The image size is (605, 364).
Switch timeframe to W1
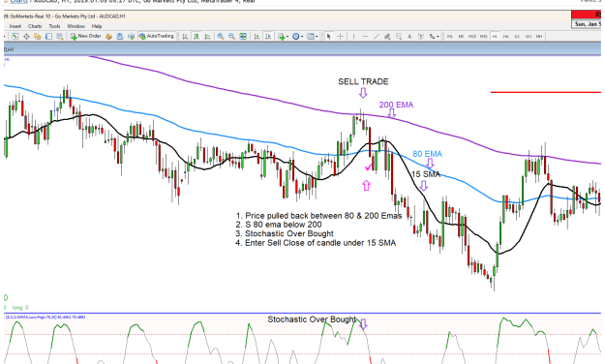coord(529,36)
